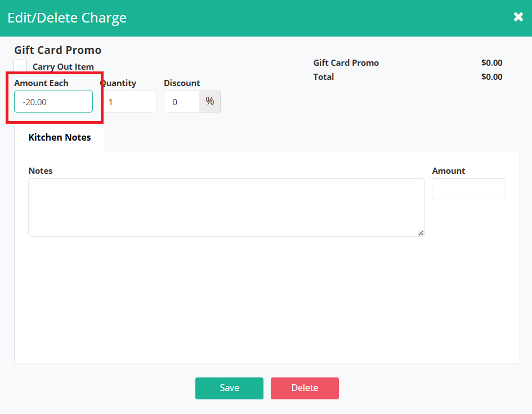532x414 pixels.
Task: Save the charge changes
Action: (x=229, y=388)
